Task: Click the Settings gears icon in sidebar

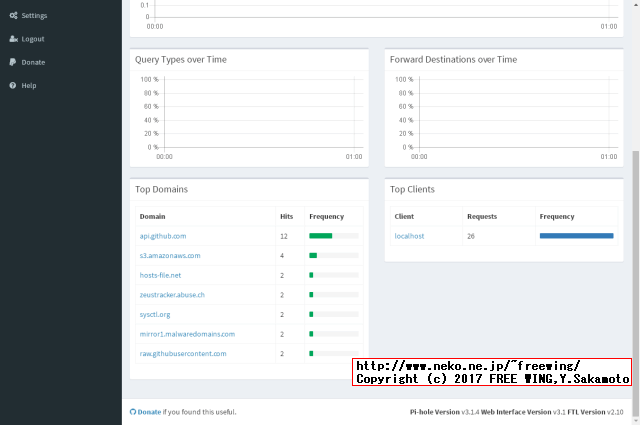Action: (13, 16)
